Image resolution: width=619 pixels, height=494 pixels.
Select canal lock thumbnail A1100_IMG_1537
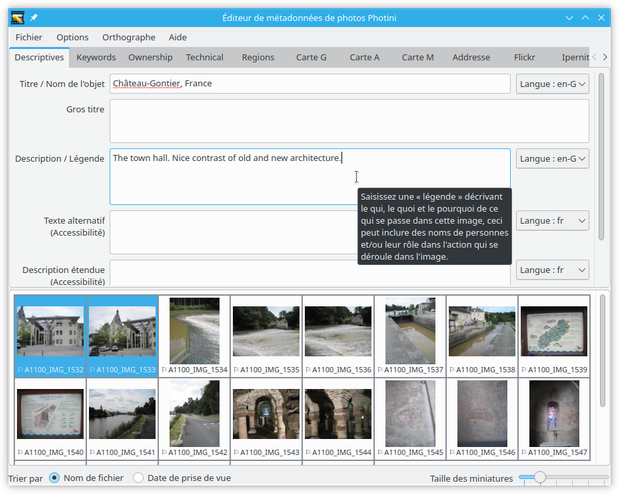pos(410,336)
